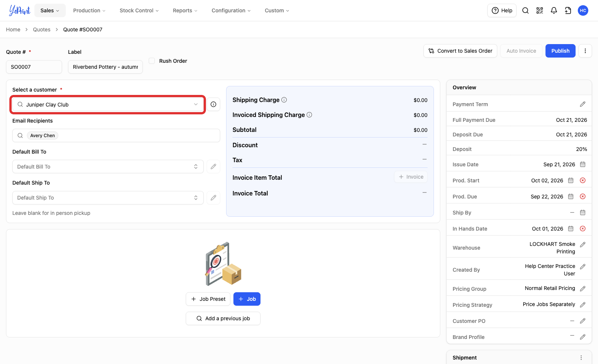Click Convert to Sales Order
This screenshot has width=598, height=364.
click(x=460, y=51)
